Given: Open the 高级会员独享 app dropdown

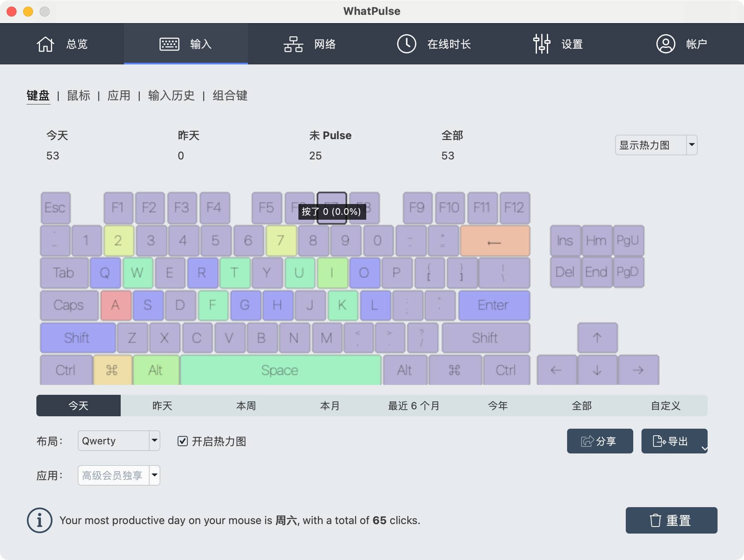Looking at the screenshot, I should 119,475.
